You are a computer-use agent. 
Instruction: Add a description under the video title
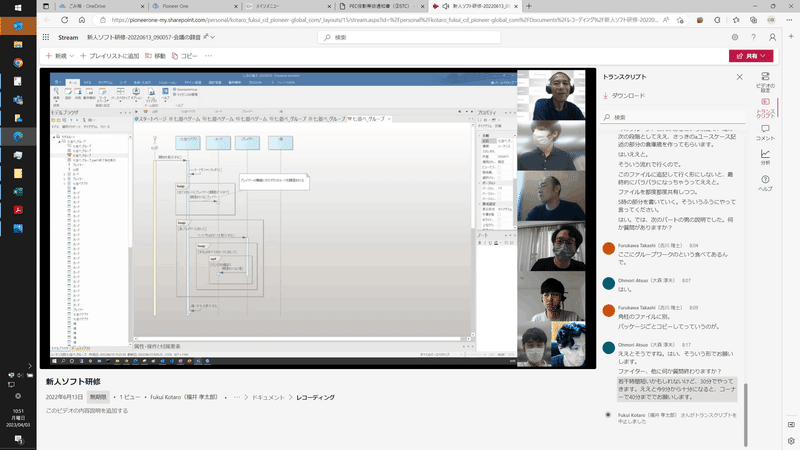tap(87, 411)
